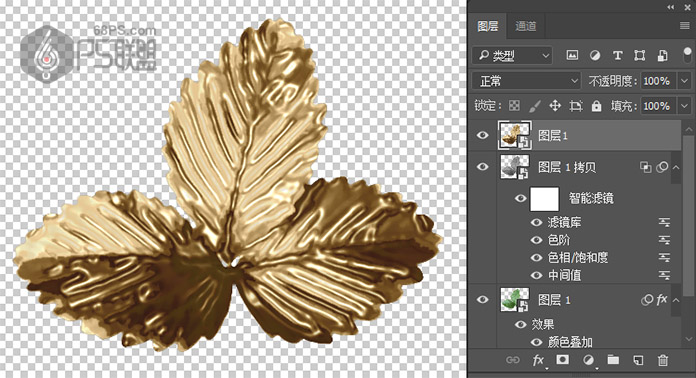
Task: Select the 色阶 smart filter entry
Action: coord(559,240)
